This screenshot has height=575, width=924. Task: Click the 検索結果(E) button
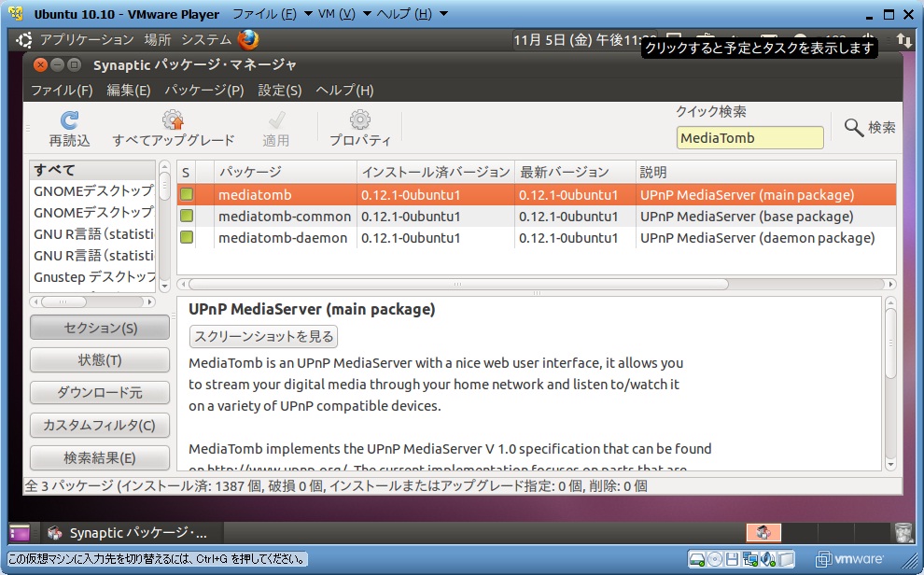pos(100,457)
